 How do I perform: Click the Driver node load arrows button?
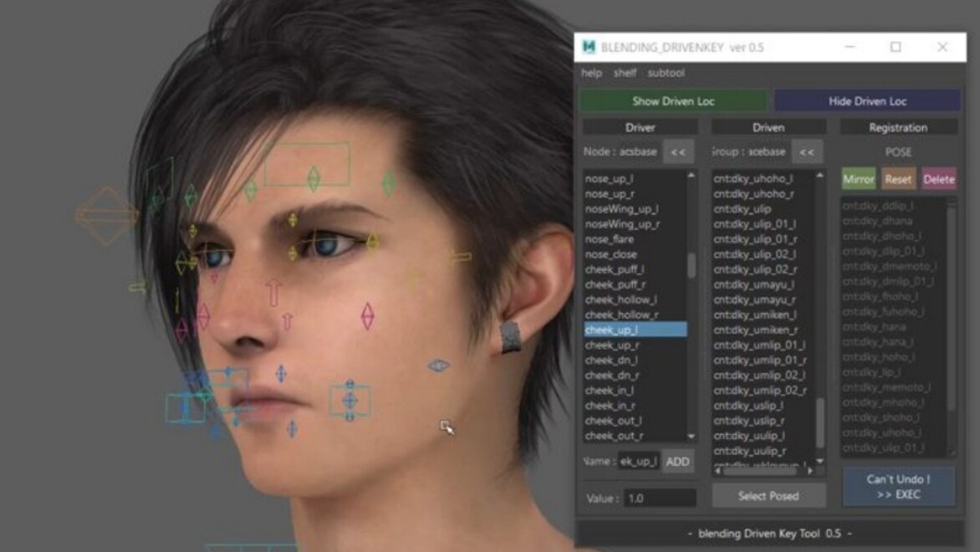click(677, 152)
